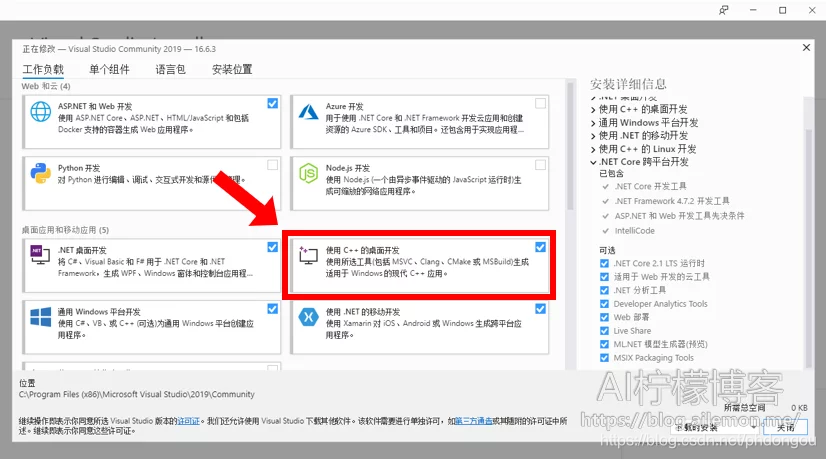Click the 桌面应用和移动应用 (5) section header
This screenshot has width=826, height=459.
click(65, 230)
